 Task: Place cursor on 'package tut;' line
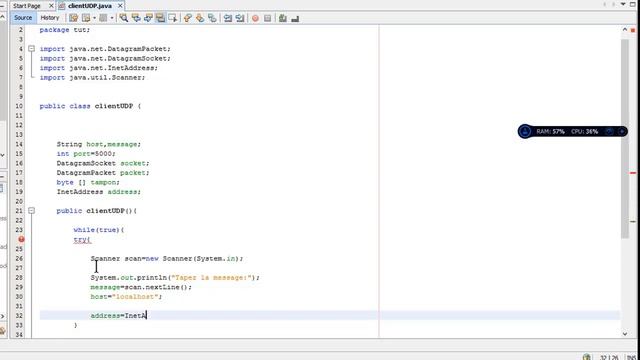click(64, 30)
